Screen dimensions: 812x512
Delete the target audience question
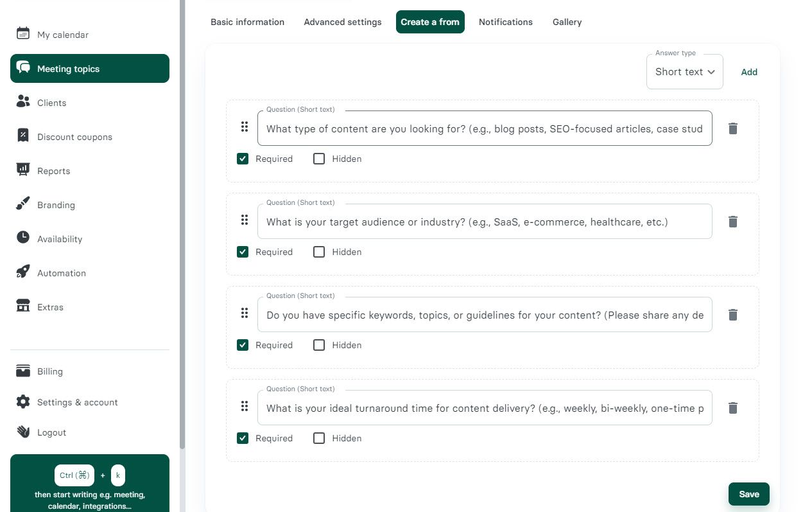click(x=732, y=222)
